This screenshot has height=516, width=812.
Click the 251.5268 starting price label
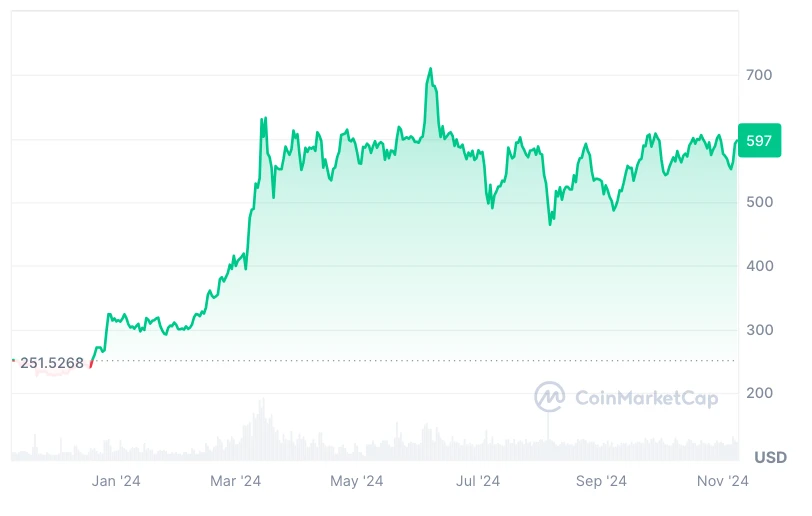tap(52, 363)
